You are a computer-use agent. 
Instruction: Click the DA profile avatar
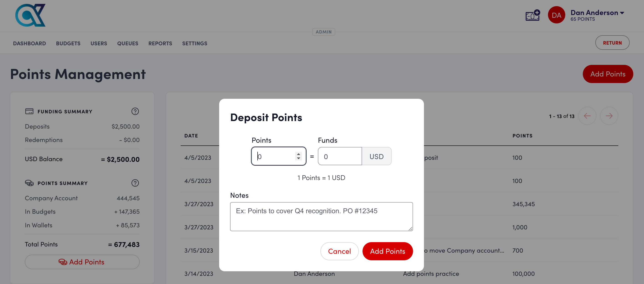pos(557,15)
